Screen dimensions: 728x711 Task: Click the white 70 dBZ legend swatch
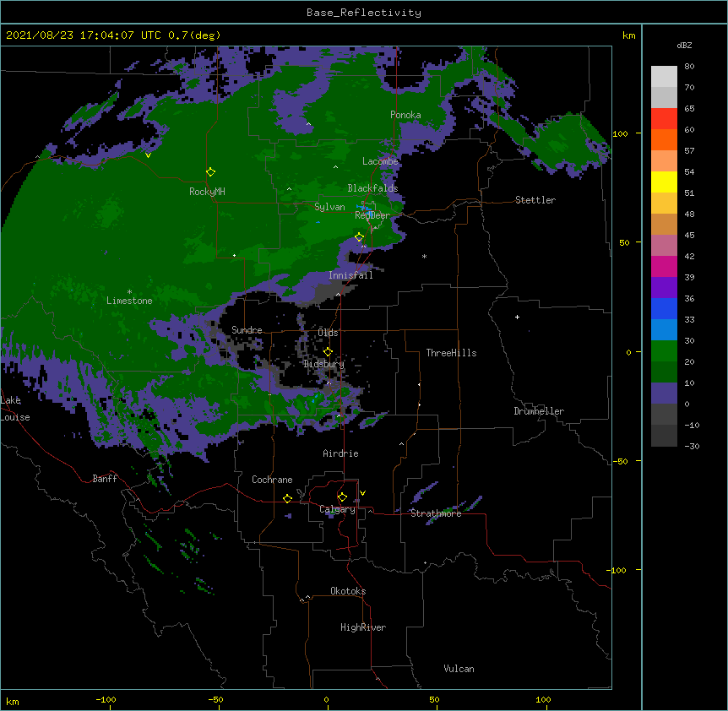pos(664,77)
